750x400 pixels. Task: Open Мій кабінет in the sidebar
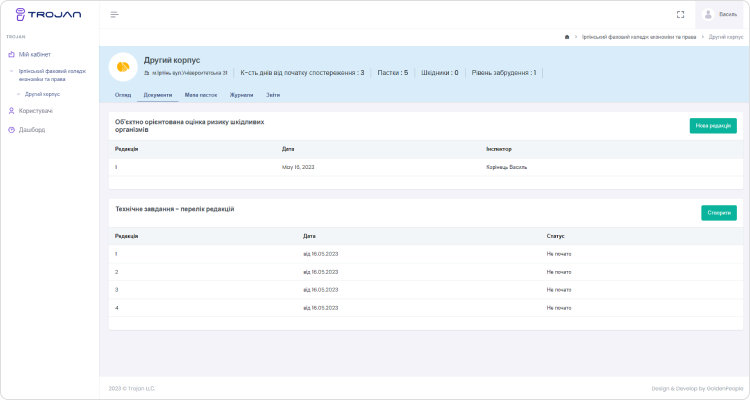tap(34, 54)
